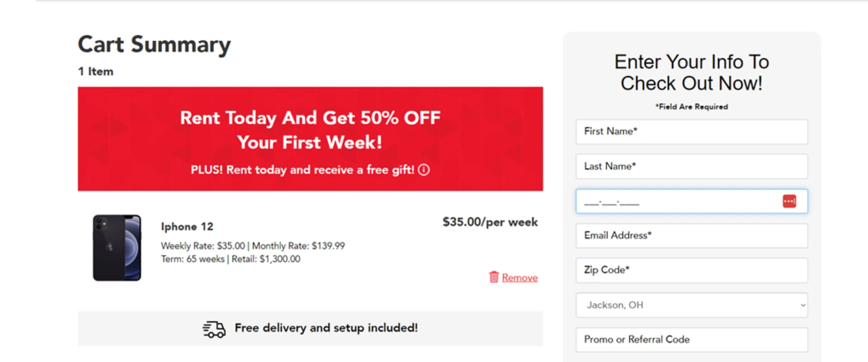Click the Iphone 12 product image
The image size is (868, 362).
117,248
